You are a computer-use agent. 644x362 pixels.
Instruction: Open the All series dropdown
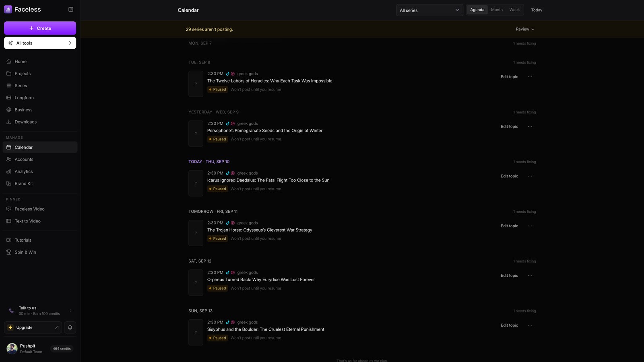(429, 10)
